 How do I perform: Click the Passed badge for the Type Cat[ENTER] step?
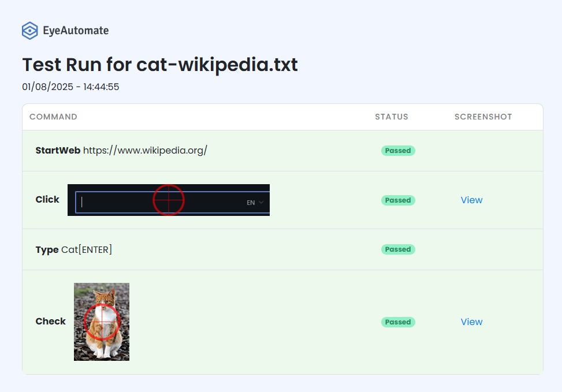pyautogui.click(x=398, y=249)
